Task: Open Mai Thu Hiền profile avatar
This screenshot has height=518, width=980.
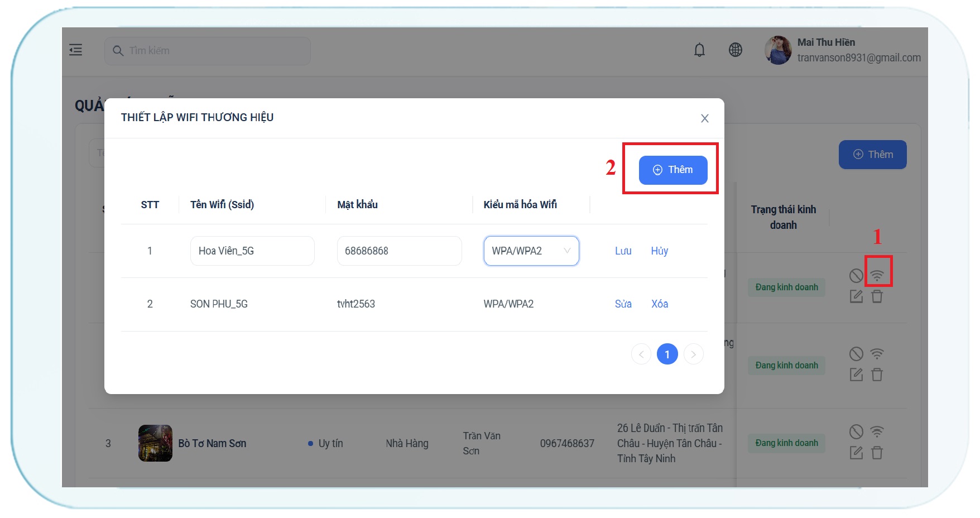Action: tap(778, 50)
